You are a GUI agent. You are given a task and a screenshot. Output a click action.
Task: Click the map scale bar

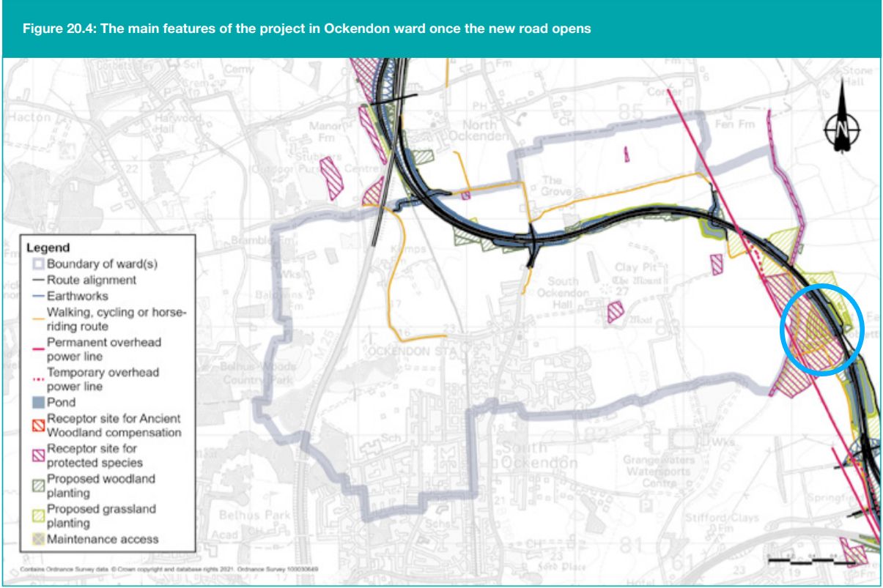click(812, 560)
